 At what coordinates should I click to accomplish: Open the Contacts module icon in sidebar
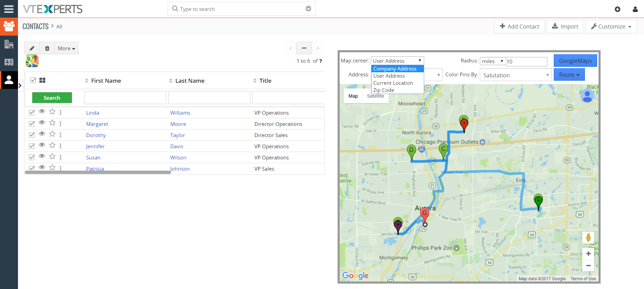(x=9, y=26)
